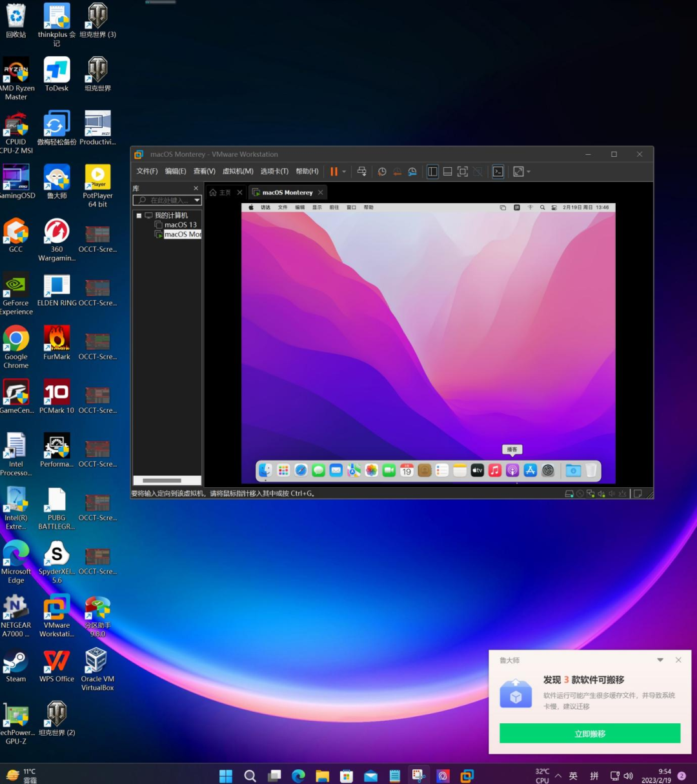Open the 虚拟机(M) menu
The image size is (697, 784).
238,172
